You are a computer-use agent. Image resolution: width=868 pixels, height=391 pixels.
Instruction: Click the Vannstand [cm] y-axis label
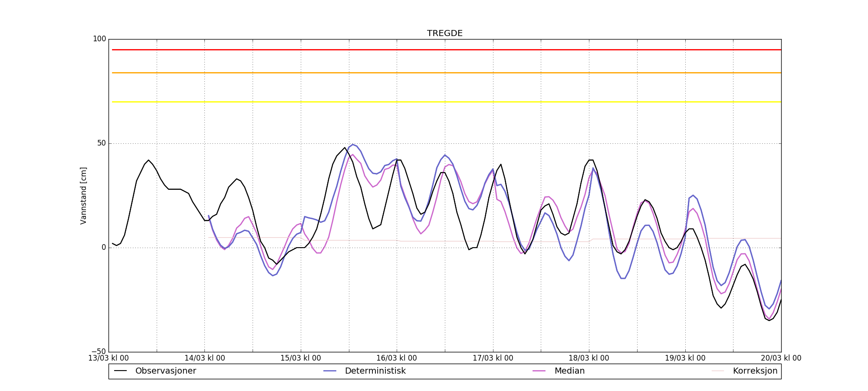click(x=83, y=195)
